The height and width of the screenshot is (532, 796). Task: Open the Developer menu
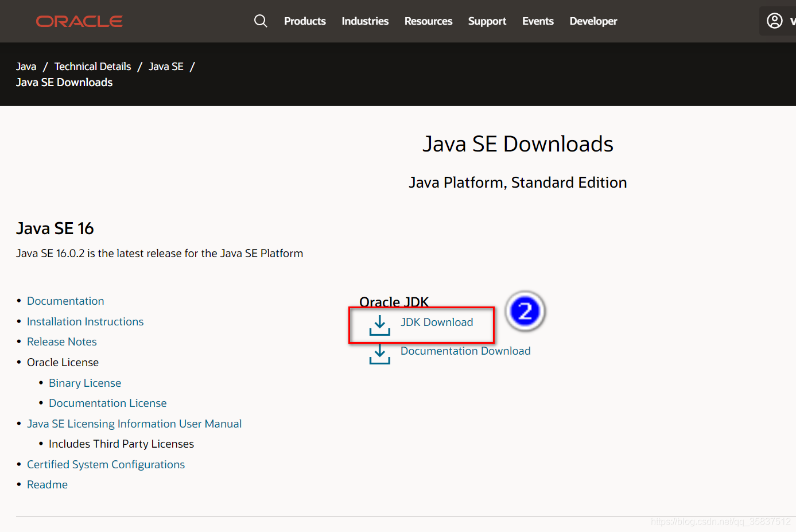tap(593, 21)
